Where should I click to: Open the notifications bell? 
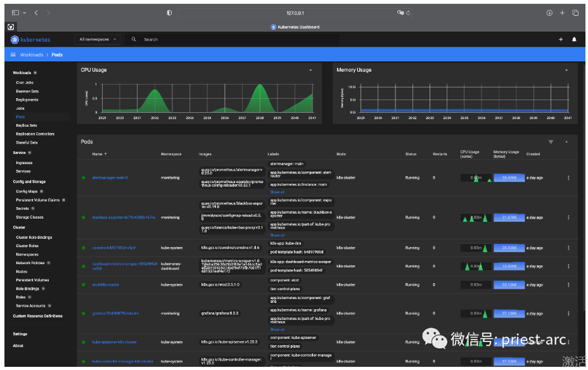coord(574,39)
